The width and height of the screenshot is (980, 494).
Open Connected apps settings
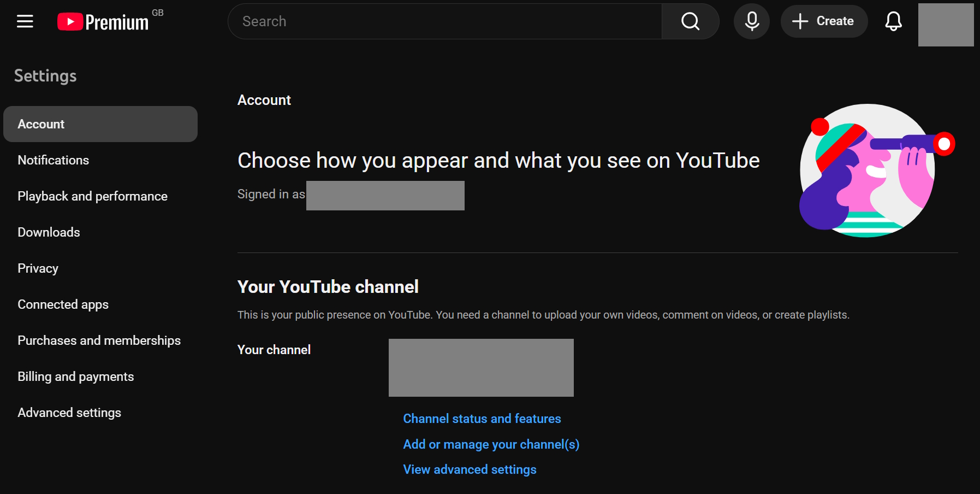63,304
